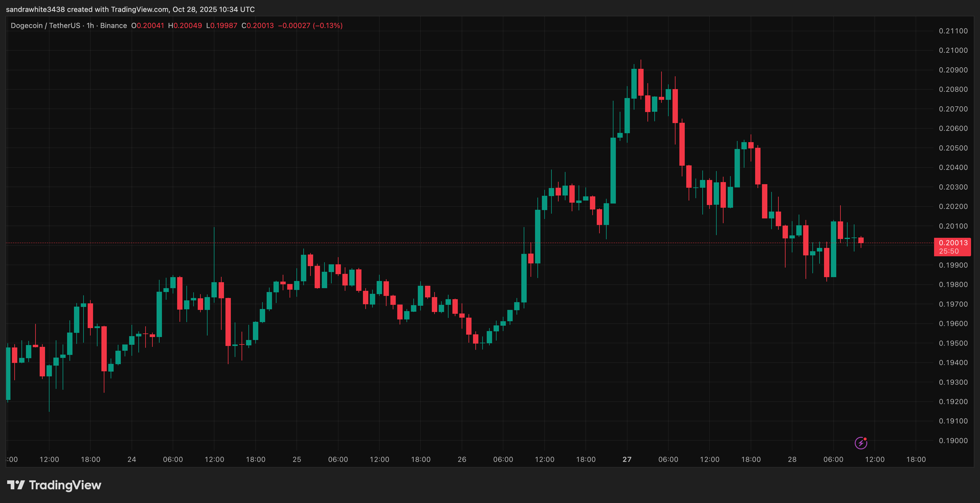Click the 0.21000 price axis label
980x503 pixels.
click(953, 50)
